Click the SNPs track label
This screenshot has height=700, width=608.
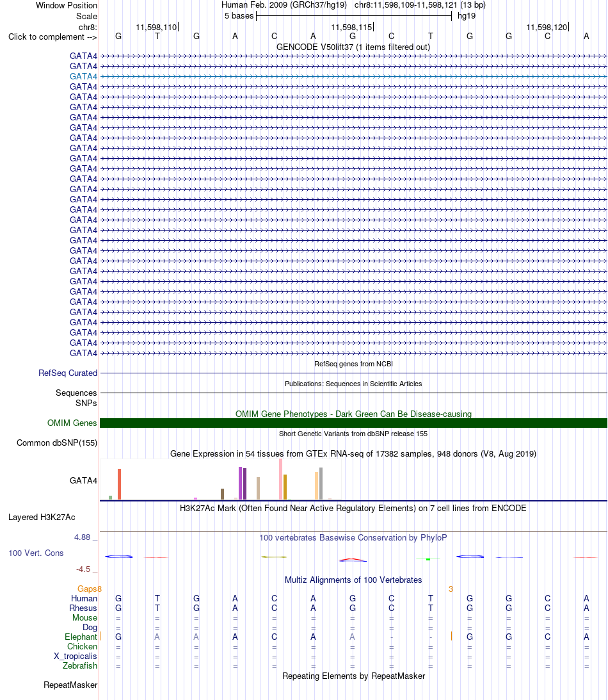[x=86, y=403]
